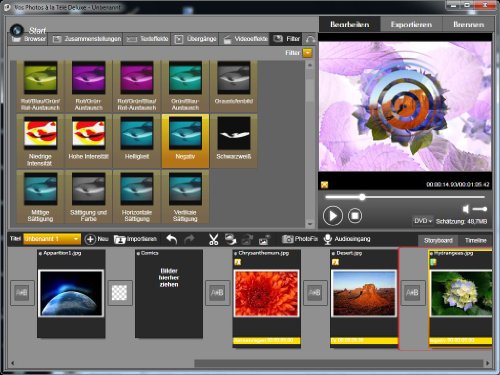Screen dimensions: 500x375
Task: Click the effect icon on Desert.jpg slide
Action: 335,262
